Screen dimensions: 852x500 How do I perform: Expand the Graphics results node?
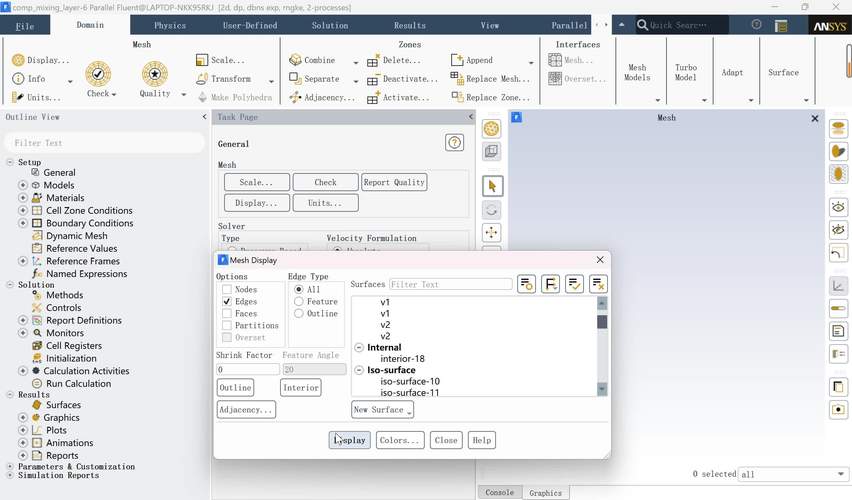click(x=23, y=417)
